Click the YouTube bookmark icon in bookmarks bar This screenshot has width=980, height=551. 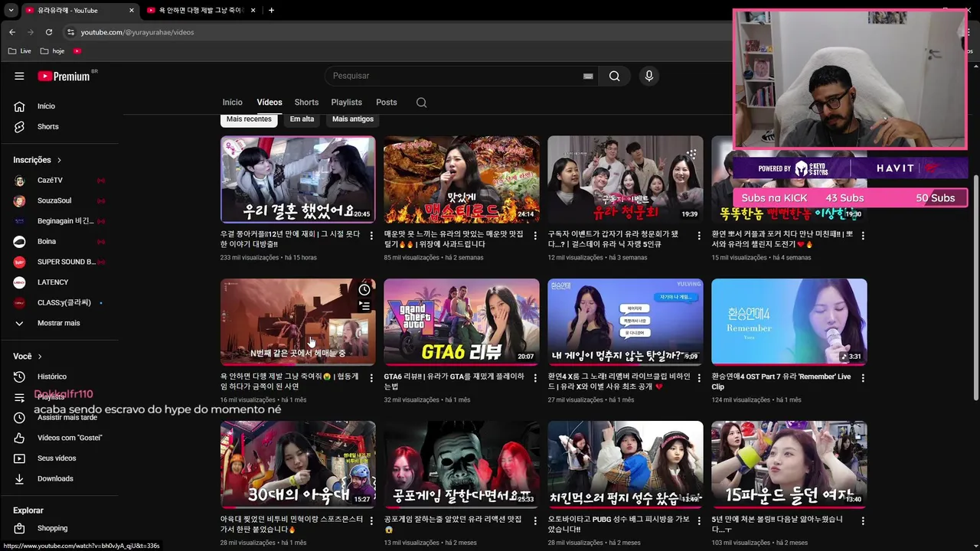[x=77, y=51]
